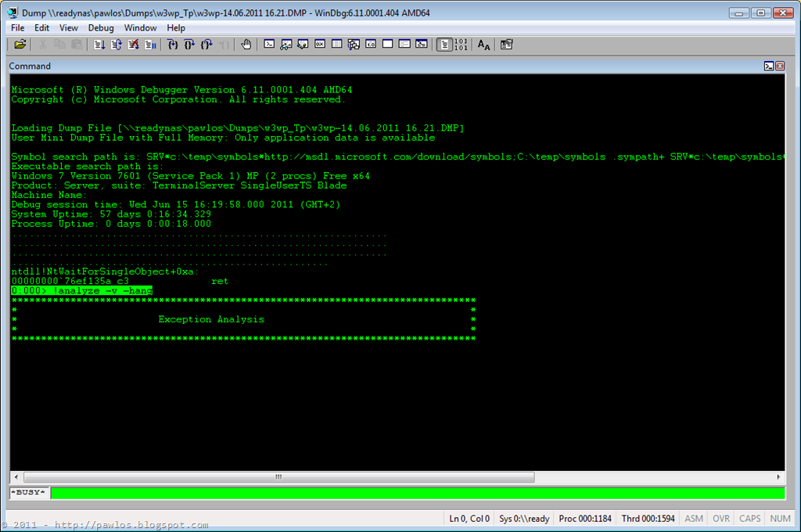This screenshot has height=532, width=801.
Task: Toggle Source mode off 101 icon
Action: (x=461, y=45)
